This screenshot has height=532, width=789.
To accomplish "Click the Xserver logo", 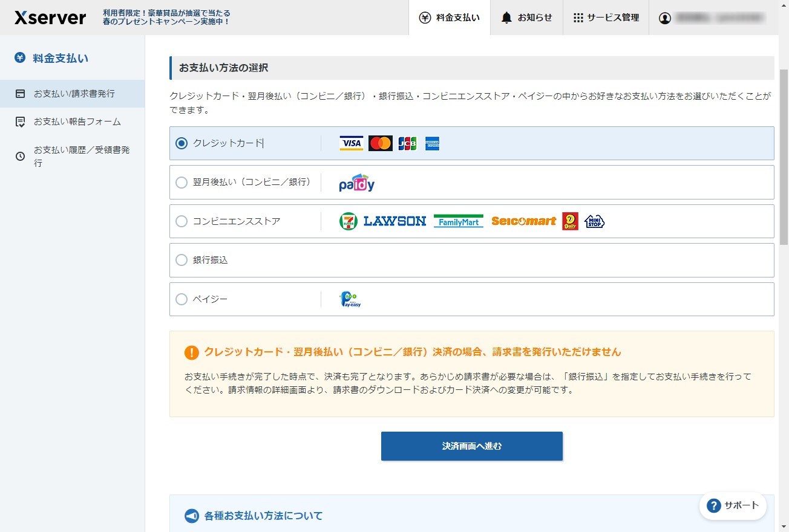I will [x=50, y=18].
